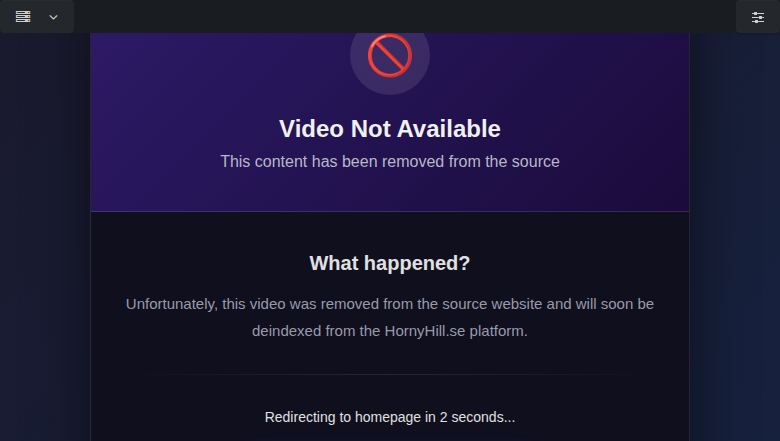Expand the chevron beside the rows icon
The height and width of the screenshot is (441, 780).
click(53, 17)
